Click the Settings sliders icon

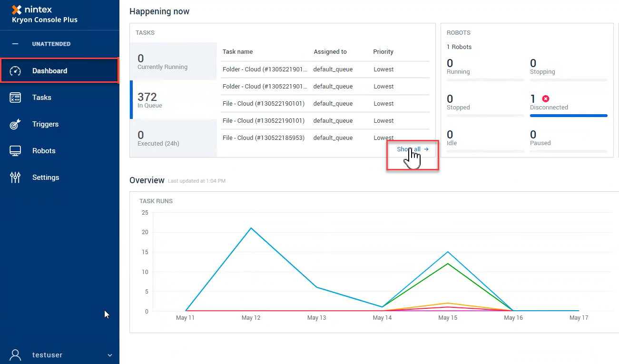pyautogui.click(x=16, y=177)
